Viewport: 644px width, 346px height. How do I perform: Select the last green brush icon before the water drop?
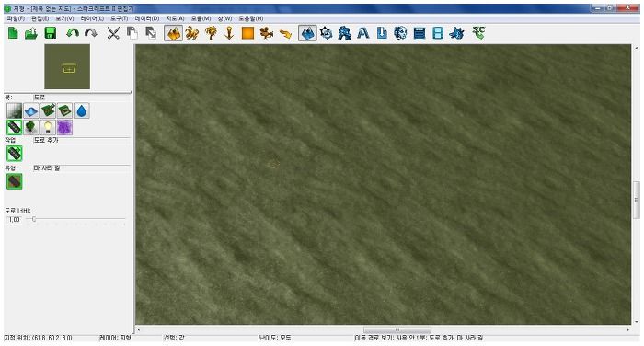[x=65, y=111]
